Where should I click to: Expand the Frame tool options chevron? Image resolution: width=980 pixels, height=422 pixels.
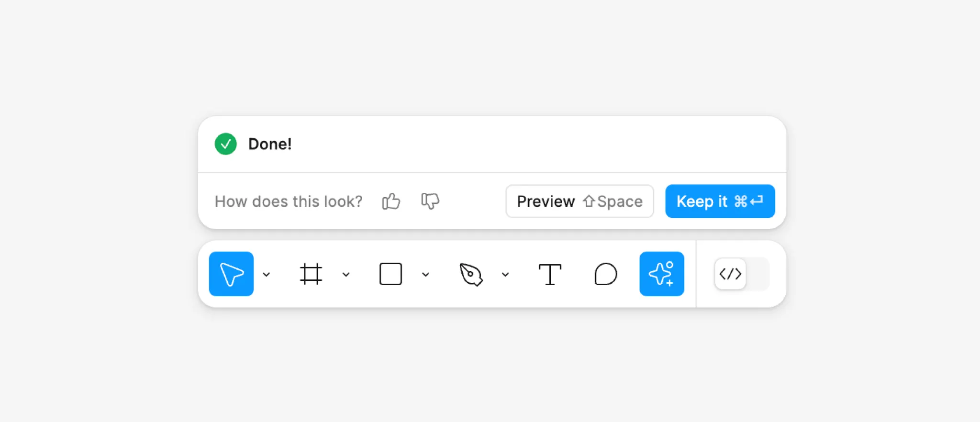(346, 275)
